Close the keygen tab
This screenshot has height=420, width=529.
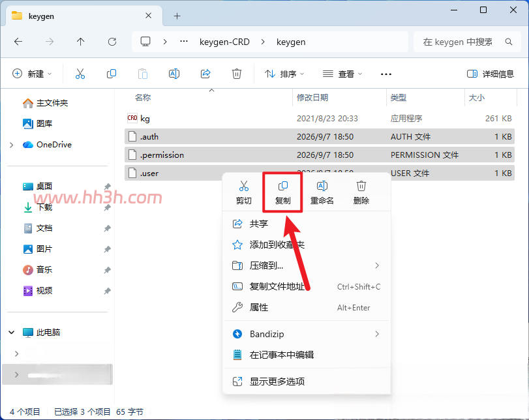(x=149, y=16)
